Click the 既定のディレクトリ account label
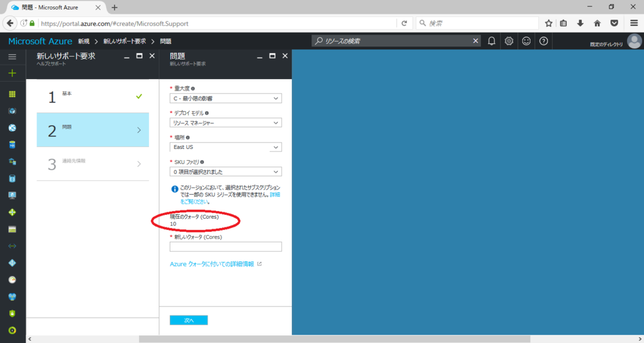 tap(607, 45)
